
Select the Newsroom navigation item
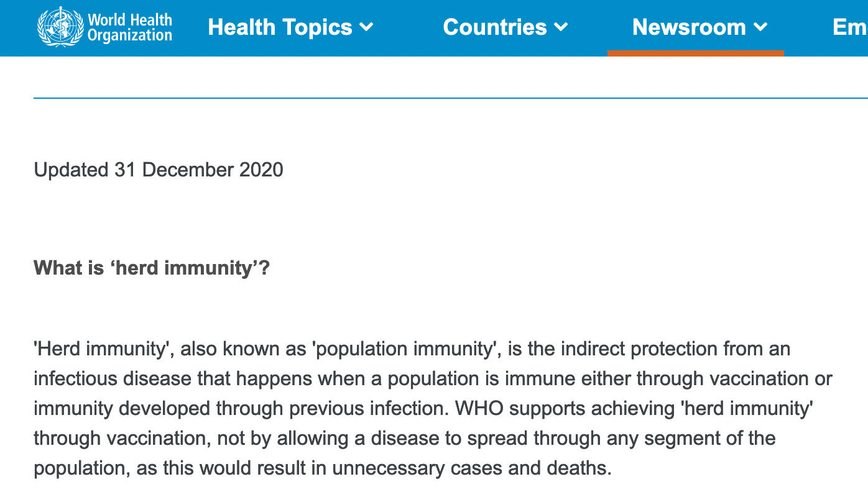click(689, 27)
